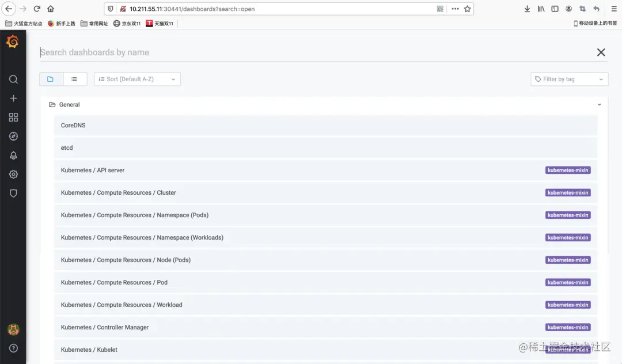The width and height of the screenshot is (622, 364).
Task: Select the kubernetes-mixin tag on the Node (Pods) row
Action: (x=568, y=260)
